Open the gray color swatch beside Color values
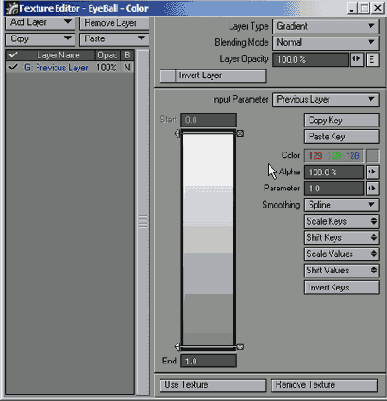387x401 pixels. (x=373, y=156)
